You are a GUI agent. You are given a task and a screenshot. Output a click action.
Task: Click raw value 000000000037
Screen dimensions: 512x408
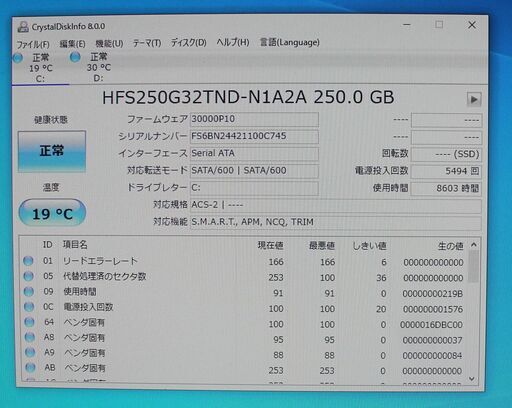(x=432, y=340)
